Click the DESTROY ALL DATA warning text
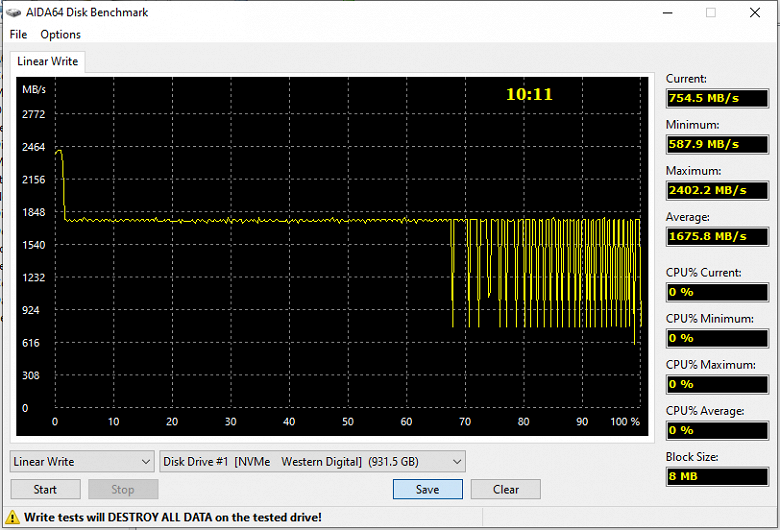Image resolution: width=780 pixels, height=530 pixels. (x=172, y=517)
